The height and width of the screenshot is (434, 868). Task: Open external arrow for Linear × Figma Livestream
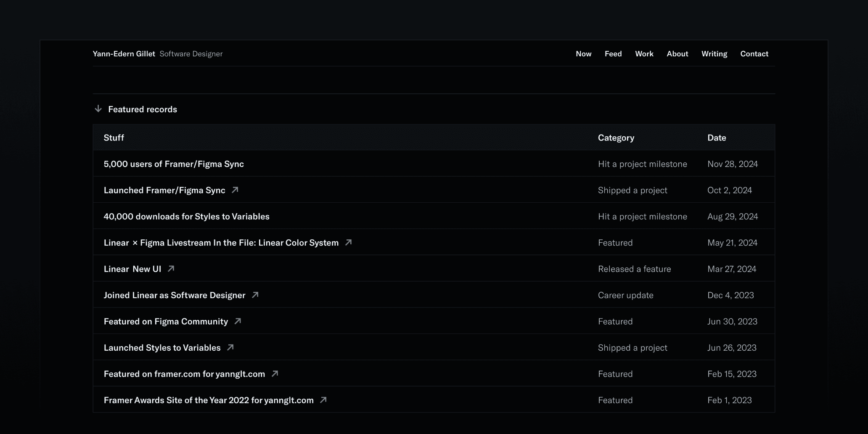(x=348, y=243)
